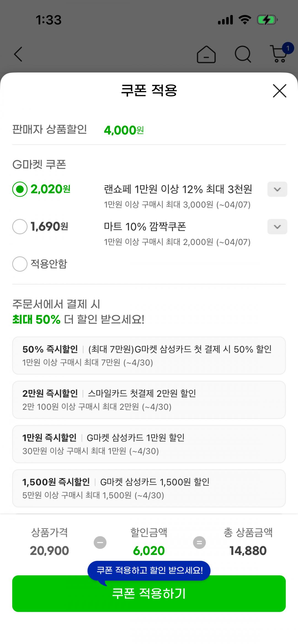The width and height of the screenshot is (298, 644).
Task: Open the shopping cart
Action: 279,54
